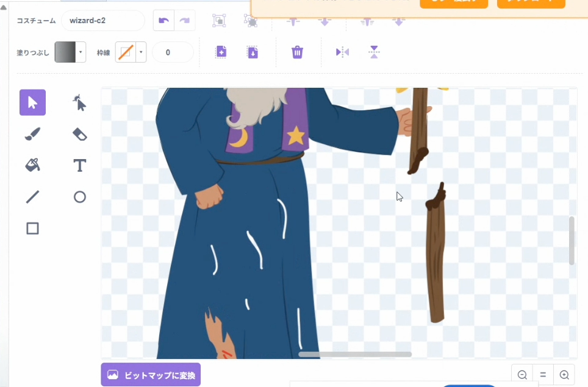
Task: Click the trash can Delete icon
Action: pos(297,52)
